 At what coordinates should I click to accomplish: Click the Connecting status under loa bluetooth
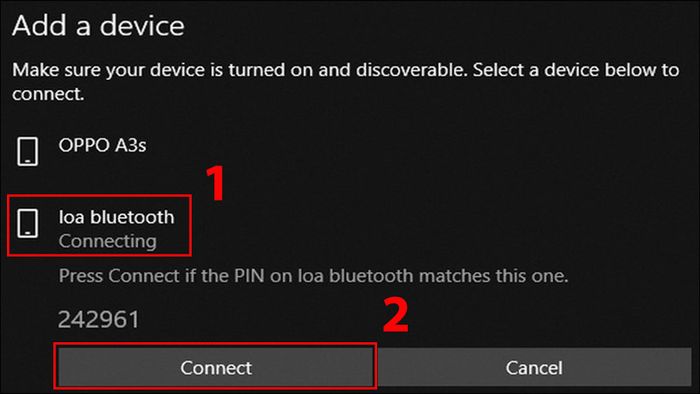tap(108, 241)
